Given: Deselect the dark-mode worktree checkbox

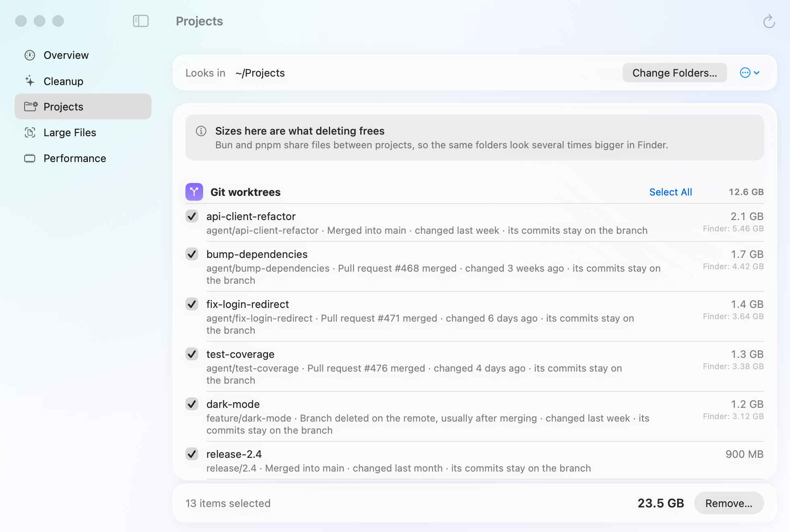Looking at the screenshot, I should 192,404.
